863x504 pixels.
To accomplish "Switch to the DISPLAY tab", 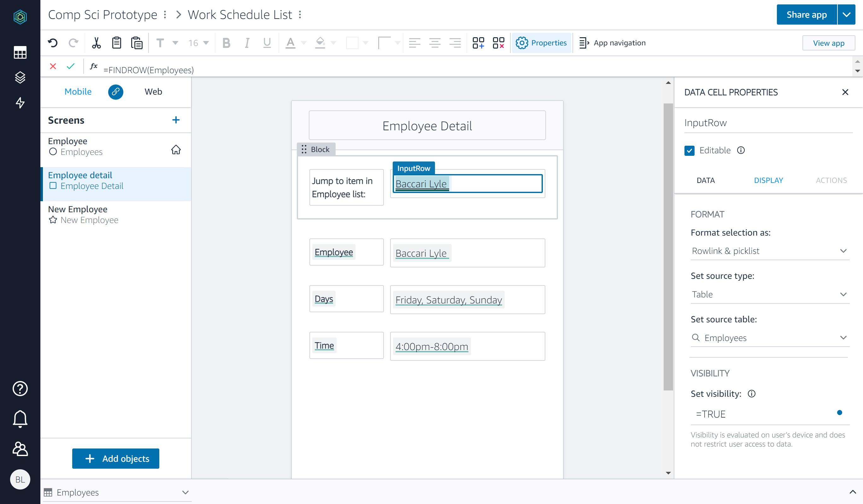I will (x=768, y=180).
